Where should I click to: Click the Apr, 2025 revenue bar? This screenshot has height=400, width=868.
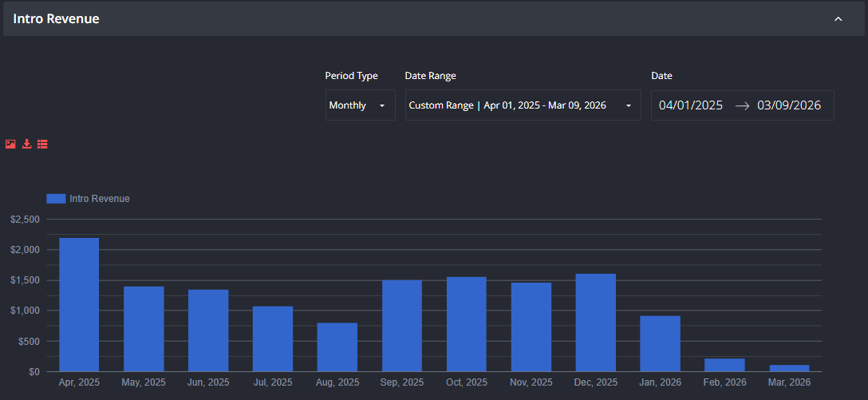79,305
